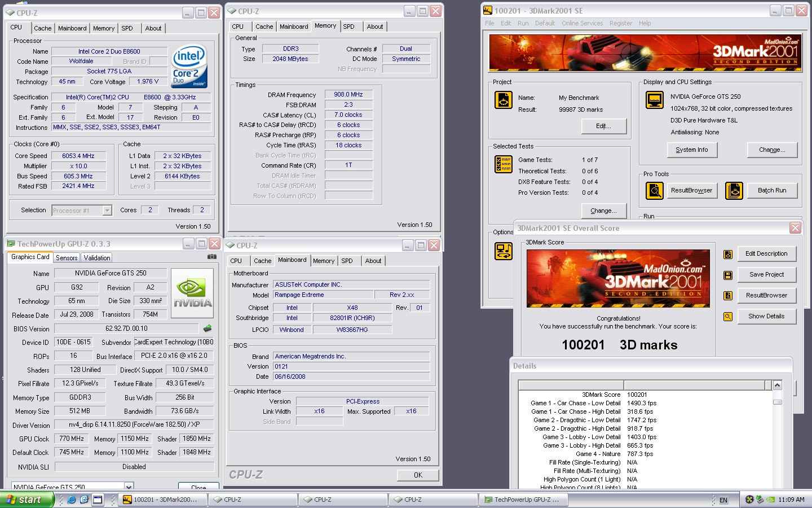Close the 3DMark2001 SE Overall Score dialog
Viewport: 812px width, 508px height.
click(x=795, y=228)
